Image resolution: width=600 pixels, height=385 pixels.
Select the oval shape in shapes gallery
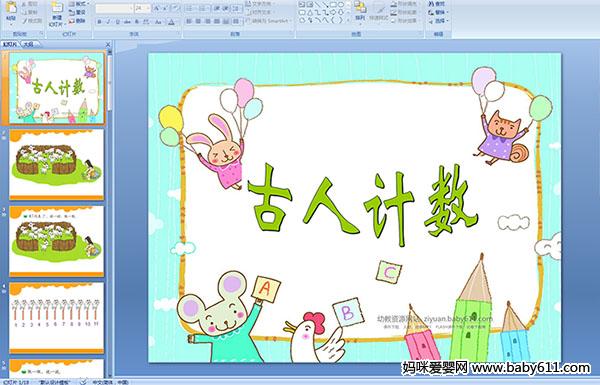click(x=342, y=5)
